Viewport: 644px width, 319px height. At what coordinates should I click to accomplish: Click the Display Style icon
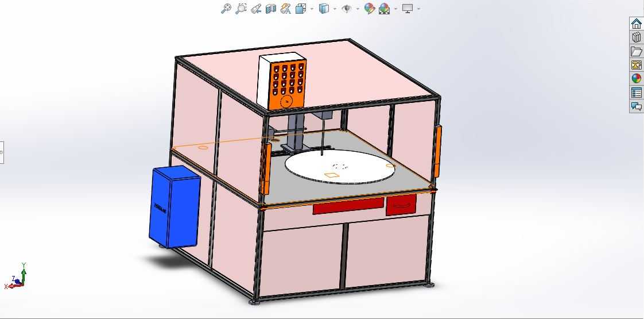(324, 9)
